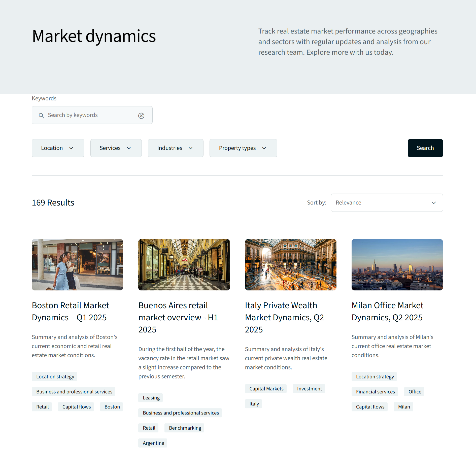Click Location strategy tag on Milan card
Image resolution: width=476 pixels, height=452 pixels.
374,376
